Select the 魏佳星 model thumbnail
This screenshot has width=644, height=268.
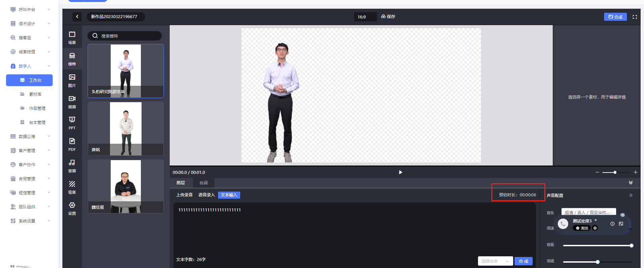click(x=126, y=186)
